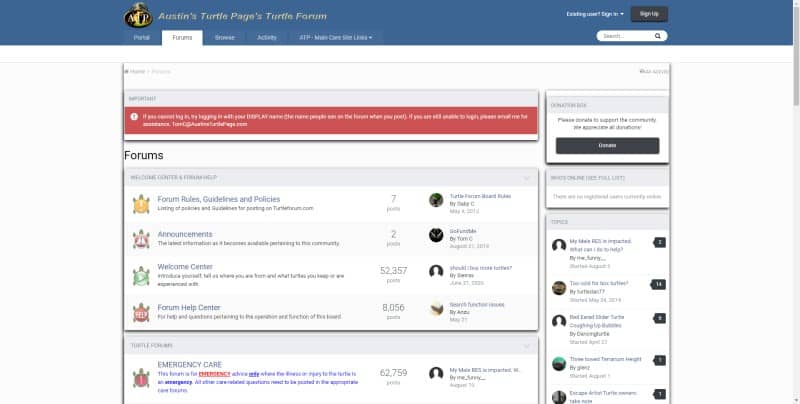Click the ATP turtle logo in the header

point(138,16)
